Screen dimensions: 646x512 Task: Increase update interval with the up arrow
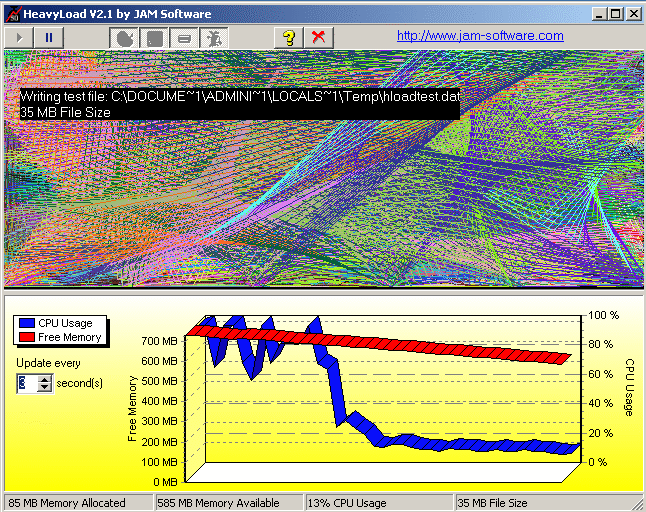pos(44,379)
